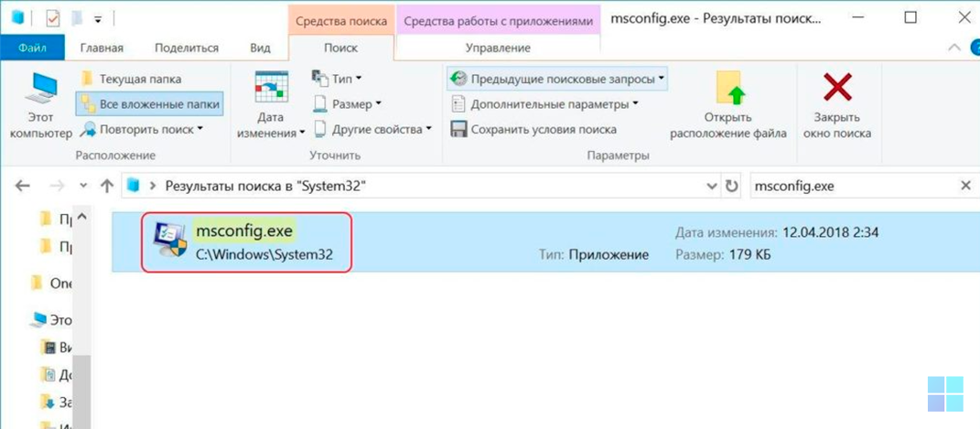Open the Управление ribbon tab
The height and width of the screenshot is (429, 980).
(x=498, y=48)
